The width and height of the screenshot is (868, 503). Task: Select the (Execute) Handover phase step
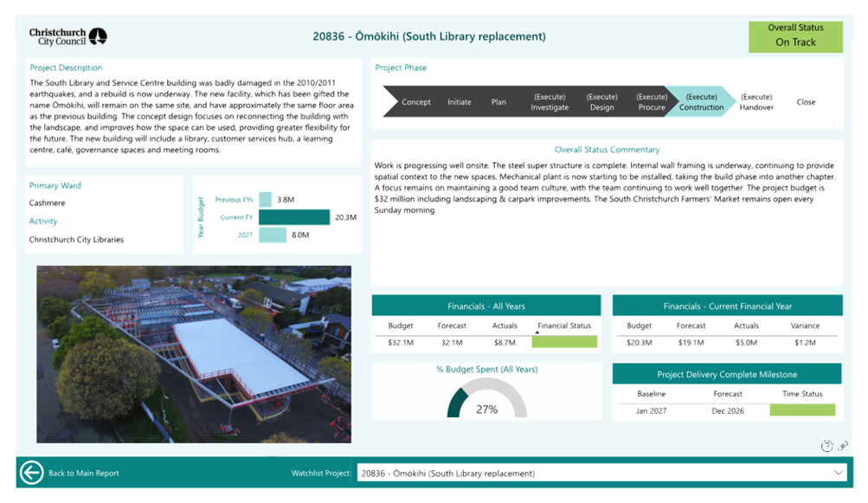tap(756, 102)
